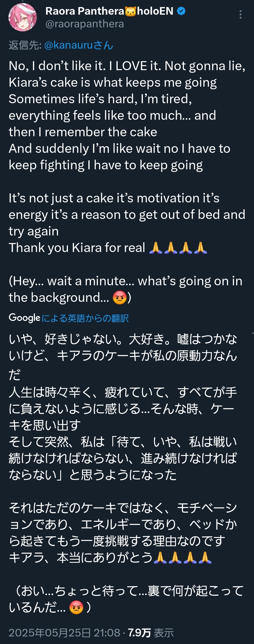Click the angry face emoji after いるんだ...

pyautogui.click(x=76, y=607)
